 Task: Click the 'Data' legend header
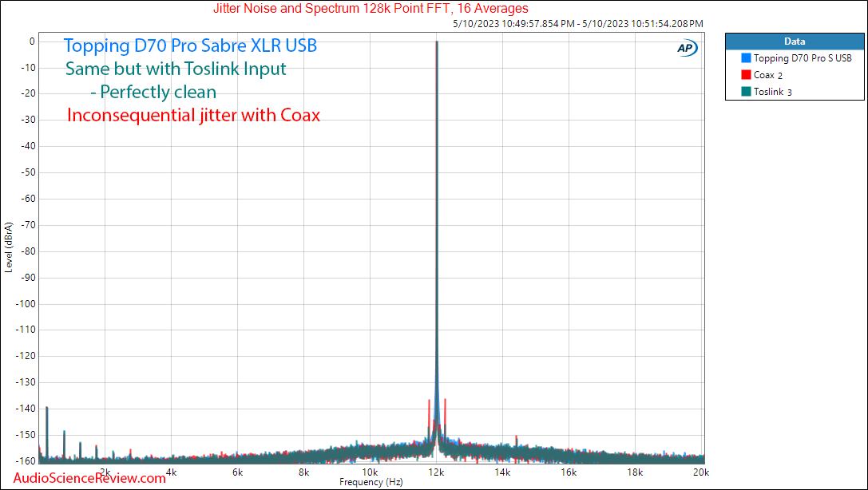pos(795,41)
